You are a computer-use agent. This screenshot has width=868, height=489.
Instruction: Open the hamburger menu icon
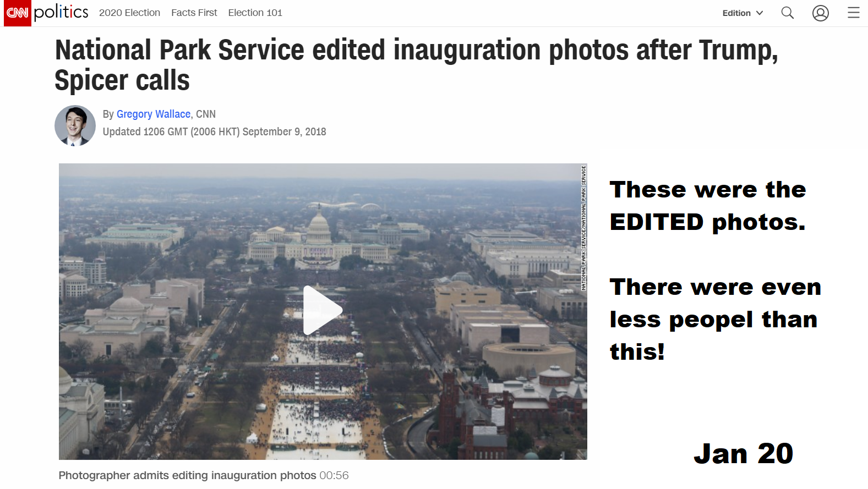click(853, 13)
